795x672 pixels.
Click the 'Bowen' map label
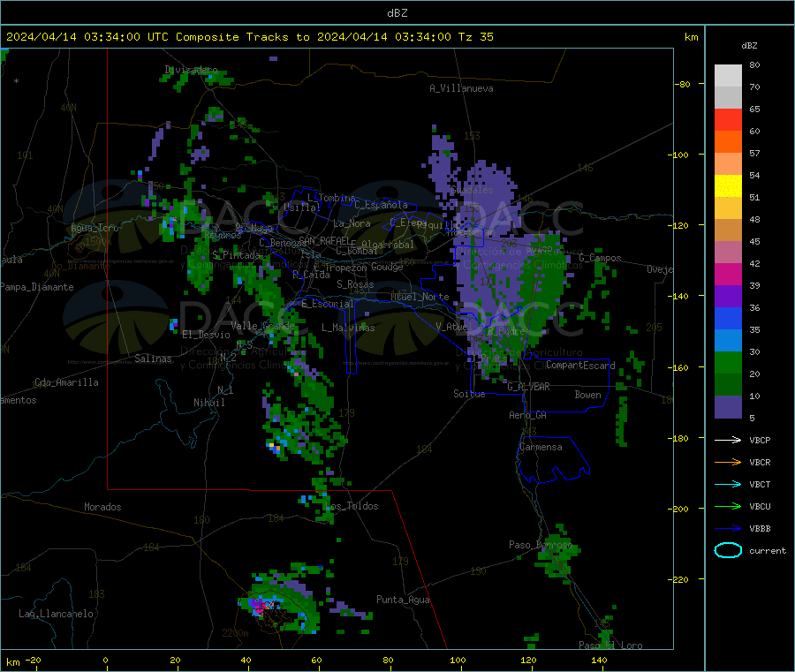pos(587,395)
